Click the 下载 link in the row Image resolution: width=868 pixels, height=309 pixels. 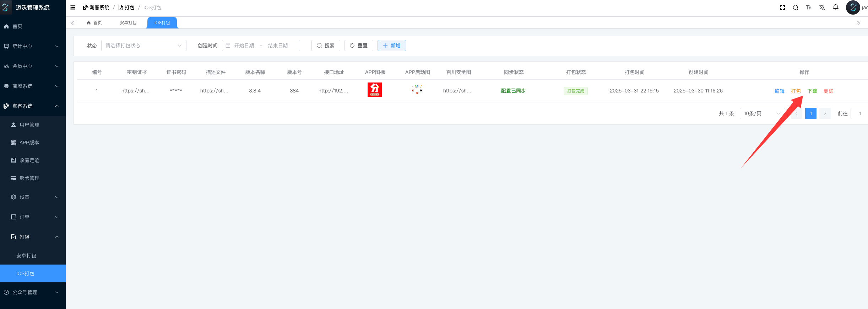[x=812, y=91]
